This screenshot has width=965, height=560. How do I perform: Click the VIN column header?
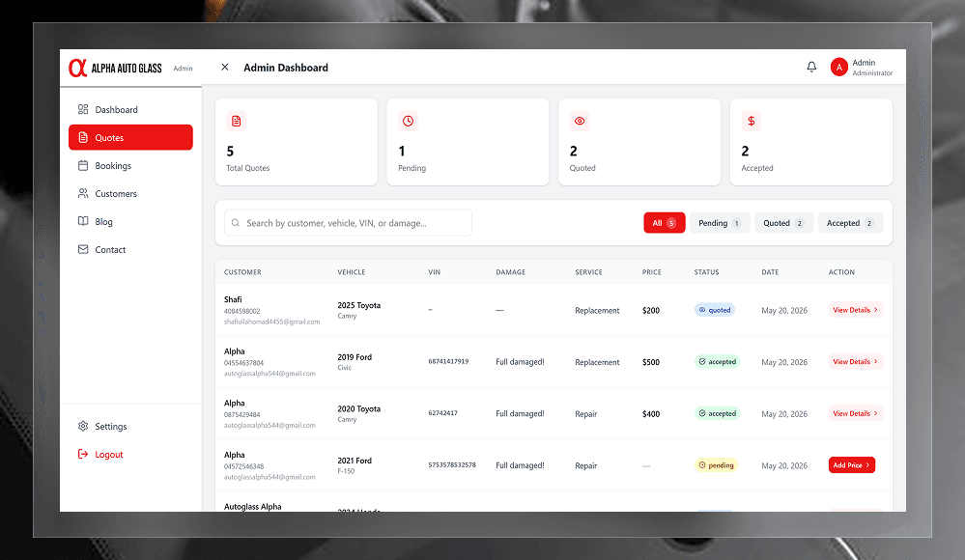pos(435,272)
